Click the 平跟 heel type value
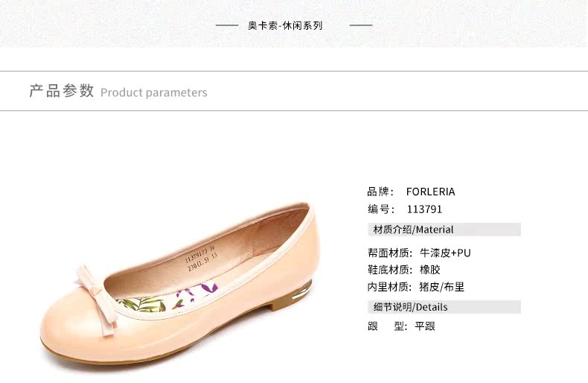588x383 pixels. pos(425,326)
